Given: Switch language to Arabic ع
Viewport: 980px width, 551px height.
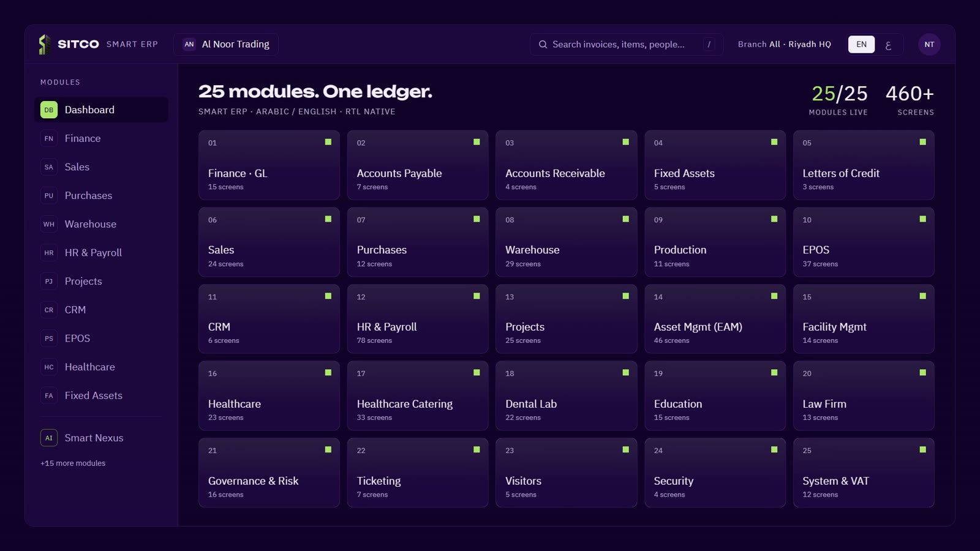Looking at the screenshot, I should pos(888,45).
